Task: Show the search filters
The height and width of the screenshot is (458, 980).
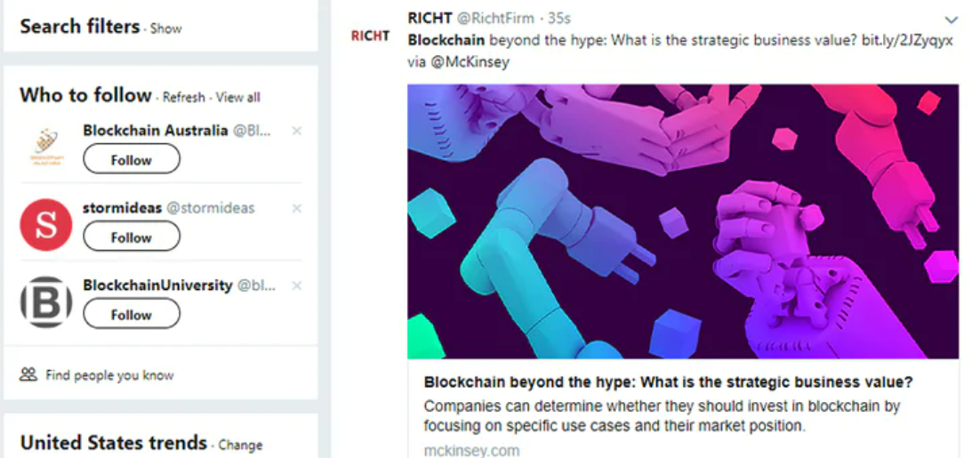Action: pos(166,28)
